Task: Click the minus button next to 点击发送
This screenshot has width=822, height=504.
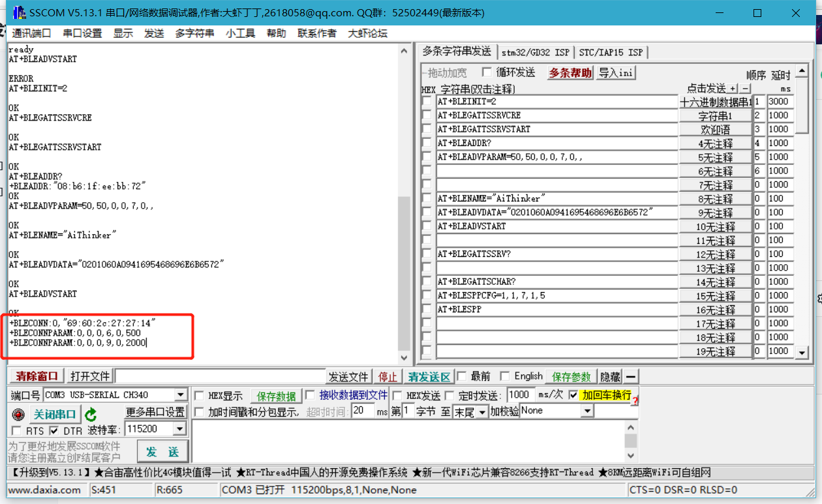Action: click(x=746, y=88)
